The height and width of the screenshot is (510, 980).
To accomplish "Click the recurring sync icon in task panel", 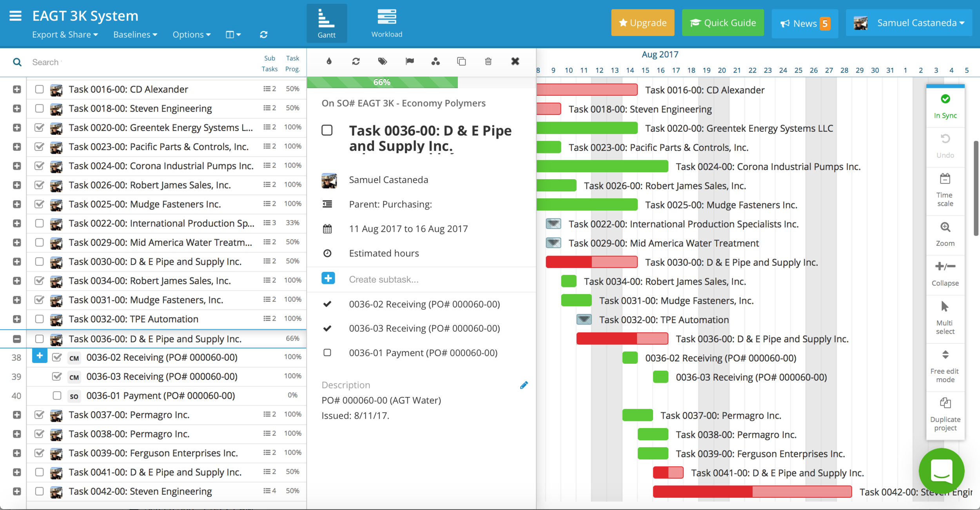I will pyautogui.click(x=356, y=61).
